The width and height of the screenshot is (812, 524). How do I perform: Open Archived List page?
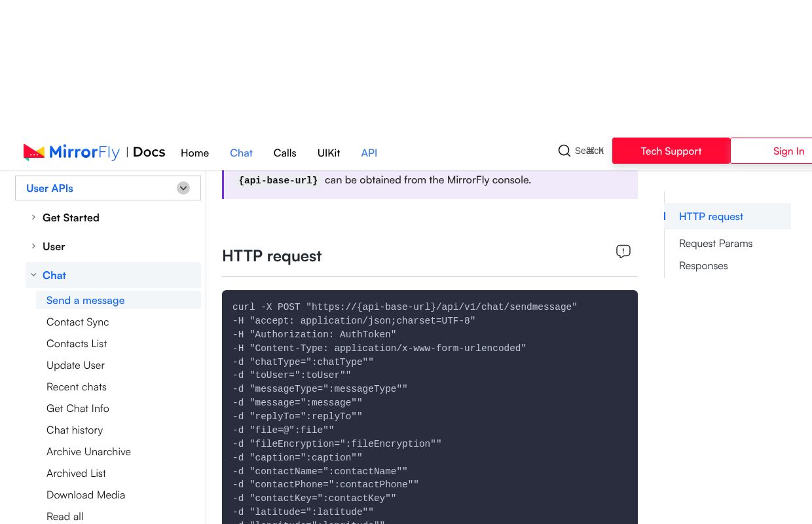tap(76, 473)
